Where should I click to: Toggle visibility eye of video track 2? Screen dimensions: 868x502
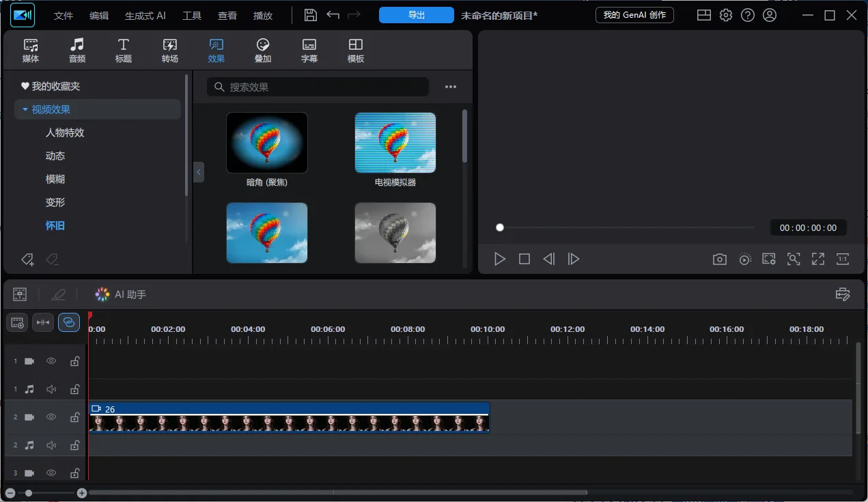click(x=51, y=417)
